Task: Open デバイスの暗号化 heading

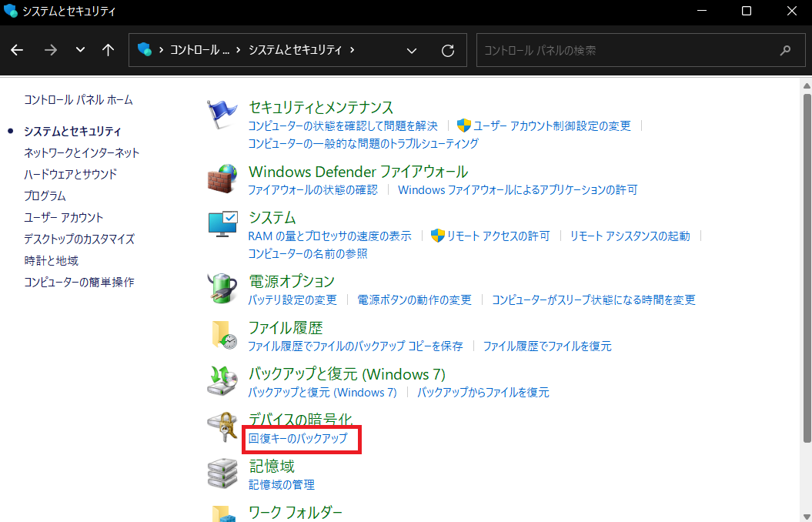Action: (301, 420)
